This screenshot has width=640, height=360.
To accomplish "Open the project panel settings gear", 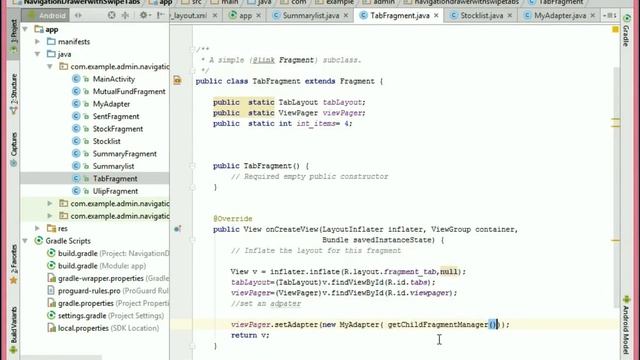I will coord(144,16).
